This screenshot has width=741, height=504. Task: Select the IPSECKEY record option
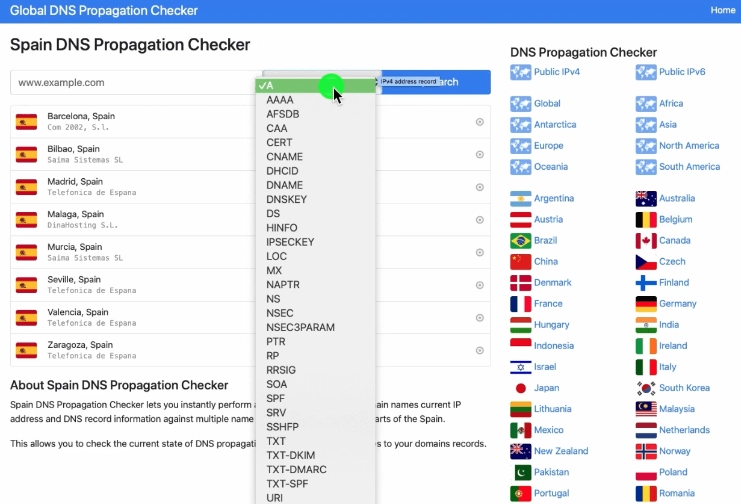click(315, 242)
